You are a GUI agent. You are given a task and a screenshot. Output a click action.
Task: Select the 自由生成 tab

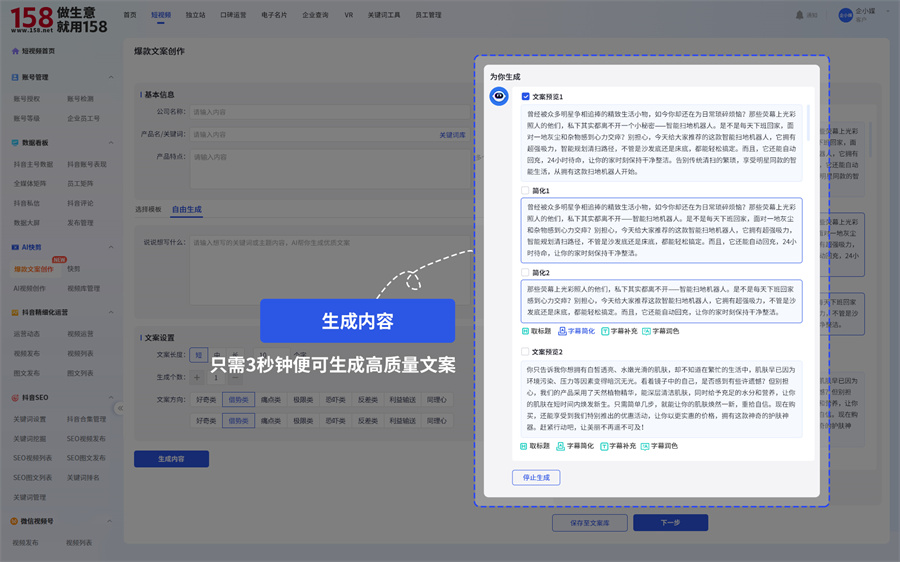(x=186, y=210)
